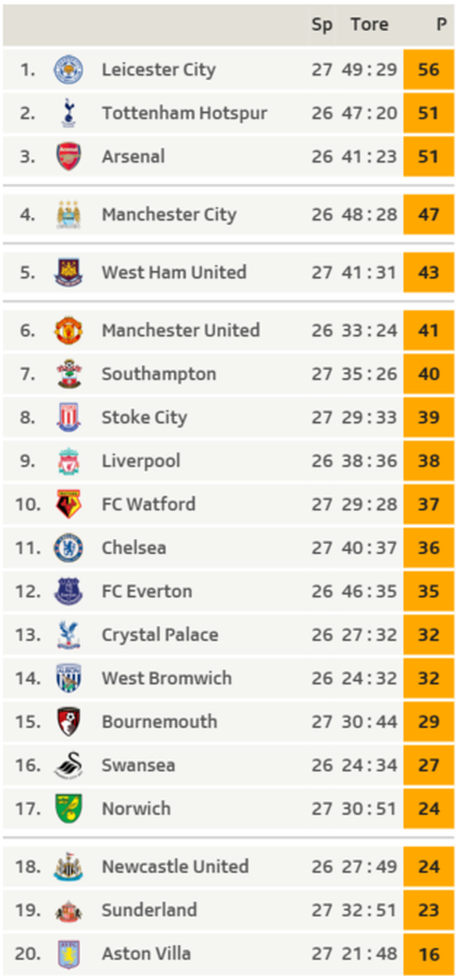Image resolution: width=463 pixels, height=980 pixels.
Task: Click the Chelsea club crest
Action: point(68,548)
